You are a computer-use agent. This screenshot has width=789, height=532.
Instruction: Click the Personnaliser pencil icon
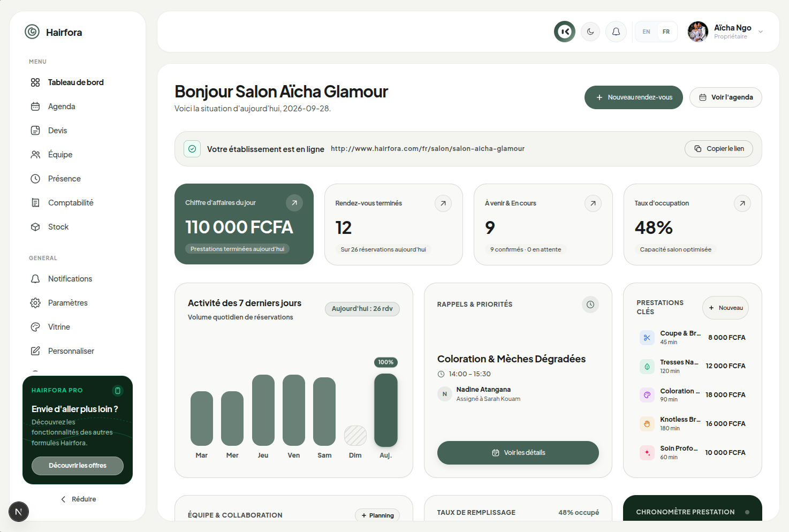[x=35, y=351]
